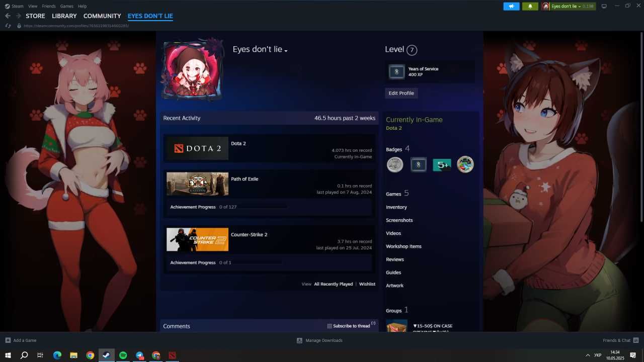
Task: Click the Manage Downloads icon
Action: tap(299, 340)
